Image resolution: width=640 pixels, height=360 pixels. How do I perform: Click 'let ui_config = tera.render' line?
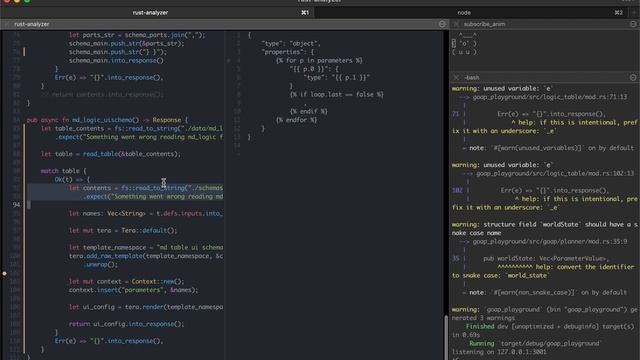coord(146,307)
